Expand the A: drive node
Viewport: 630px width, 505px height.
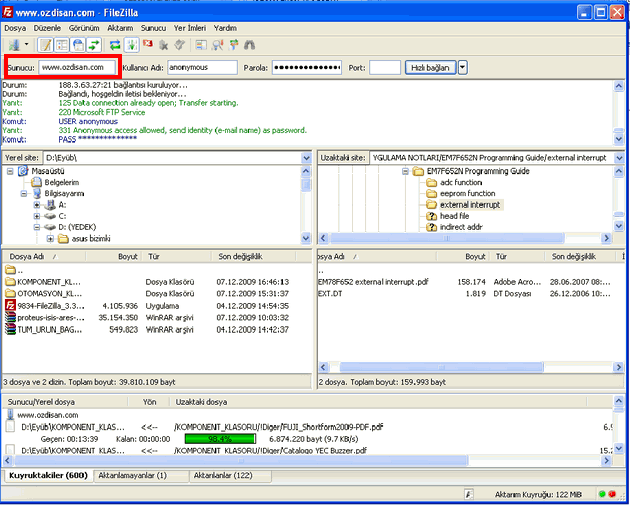(37, 205)
